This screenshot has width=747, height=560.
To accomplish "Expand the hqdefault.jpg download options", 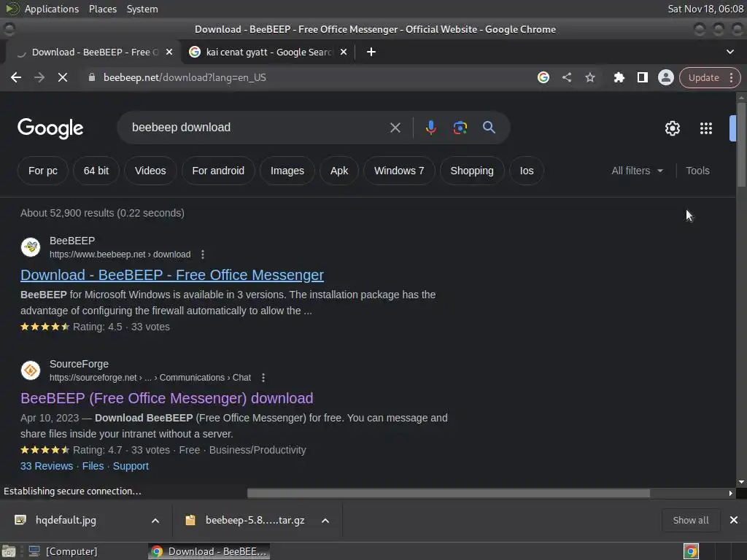I will (x=155, y=521).
